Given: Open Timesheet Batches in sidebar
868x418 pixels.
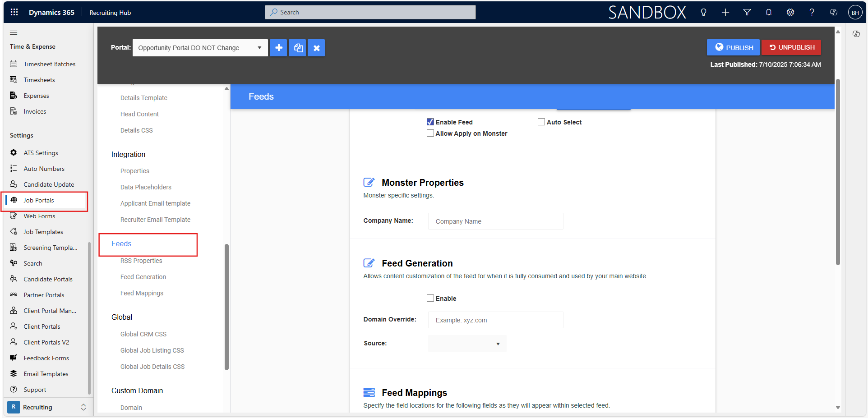Looking at the screenshot, I should click(49, 64).
